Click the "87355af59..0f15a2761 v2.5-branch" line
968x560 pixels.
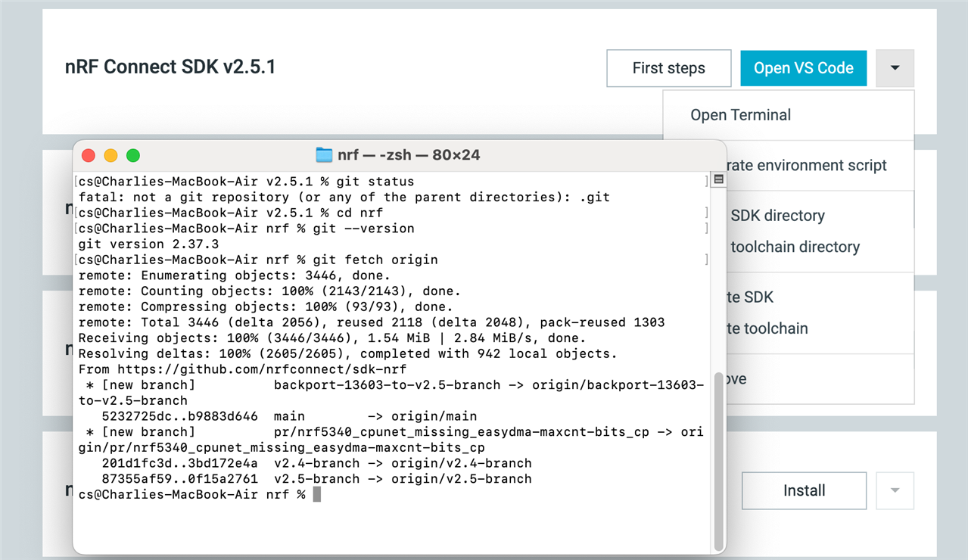[316, 479]
